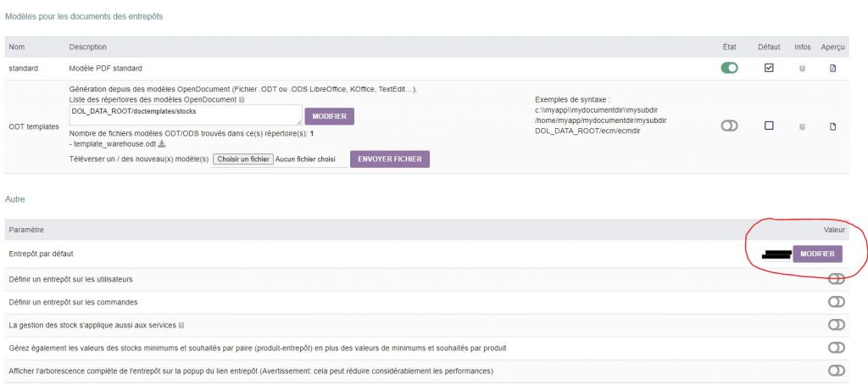
Task: Click 'ODT templates' model name
Action: [34, 127]
